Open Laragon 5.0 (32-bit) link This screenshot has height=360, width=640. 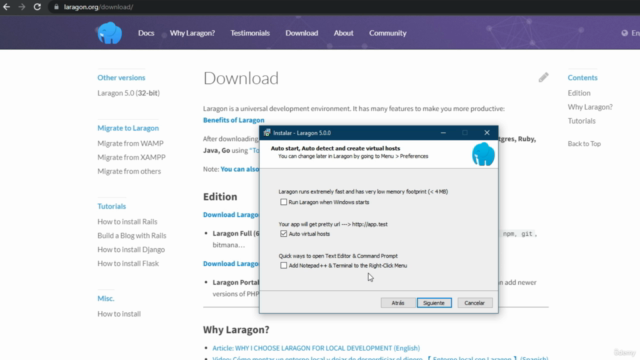pos(129,93)
